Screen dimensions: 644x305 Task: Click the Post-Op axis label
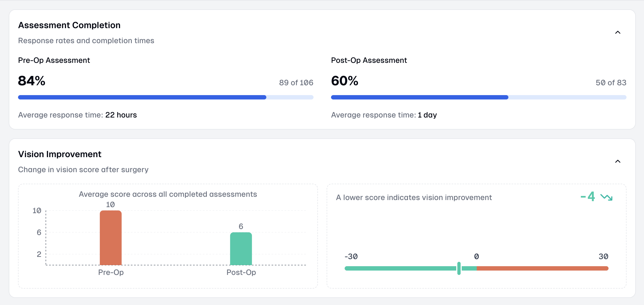[x=241, y=272]
